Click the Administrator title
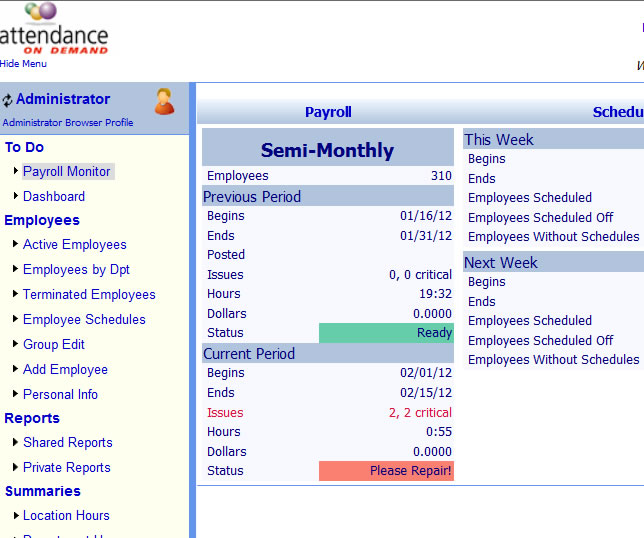 coord(63,99)
